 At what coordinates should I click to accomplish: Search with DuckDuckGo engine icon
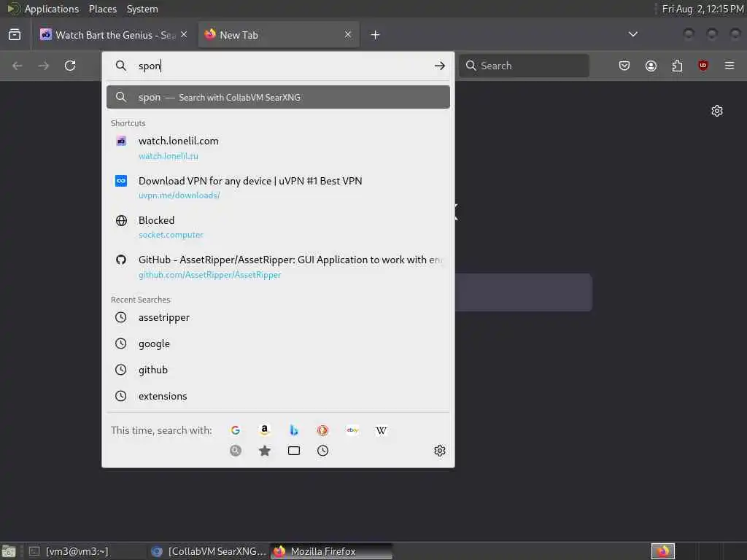[x=322, y=430]
